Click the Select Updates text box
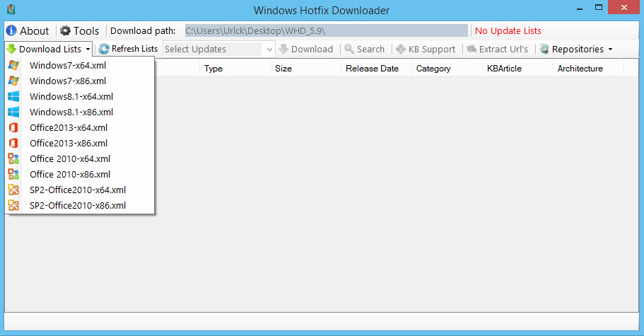This screenshot has height=336, width=644. coord(213,50)
